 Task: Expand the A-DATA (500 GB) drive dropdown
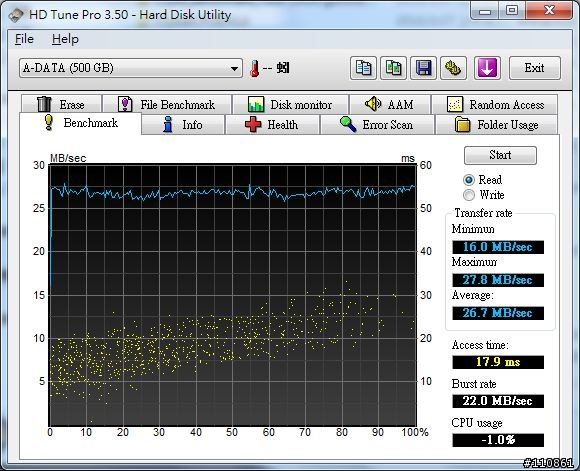pos(131,68)
